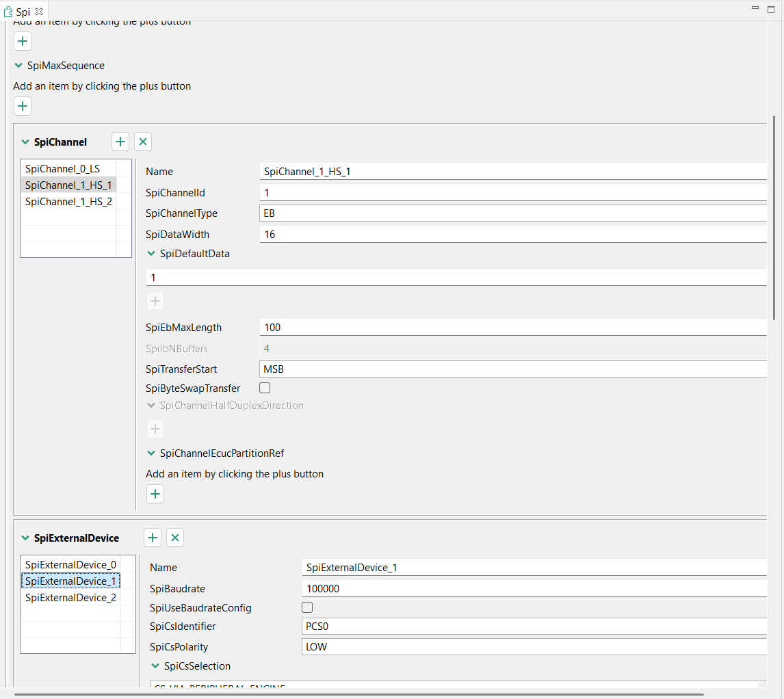This screenshot has height=699, width=784.
Task: Click delete X icon for SpiChannel
Action: (143, 142)
